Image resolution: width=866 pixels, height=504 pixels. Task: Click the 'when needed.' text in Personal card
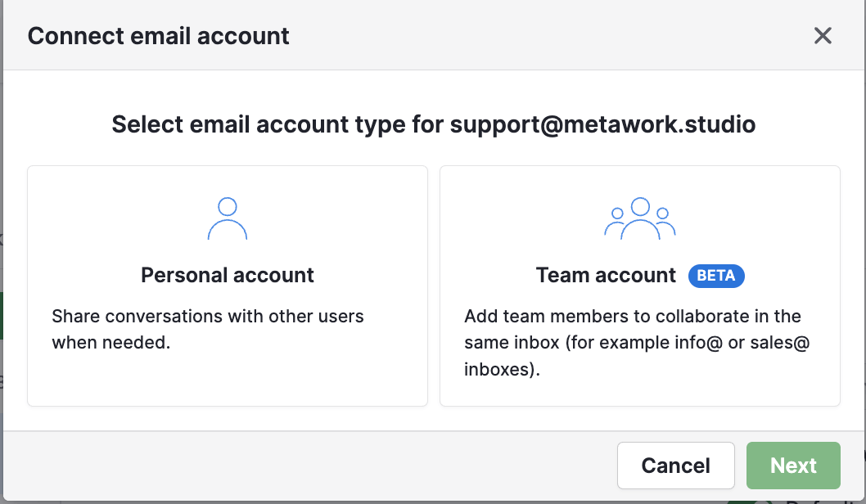click(x=111, y=342)
